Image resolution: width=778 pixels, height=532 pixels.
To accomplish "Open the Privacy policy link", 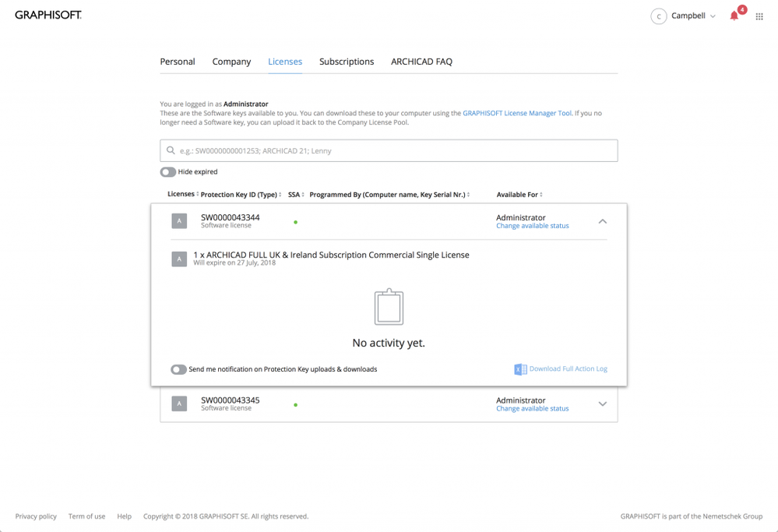I will [x=36, y=516].
